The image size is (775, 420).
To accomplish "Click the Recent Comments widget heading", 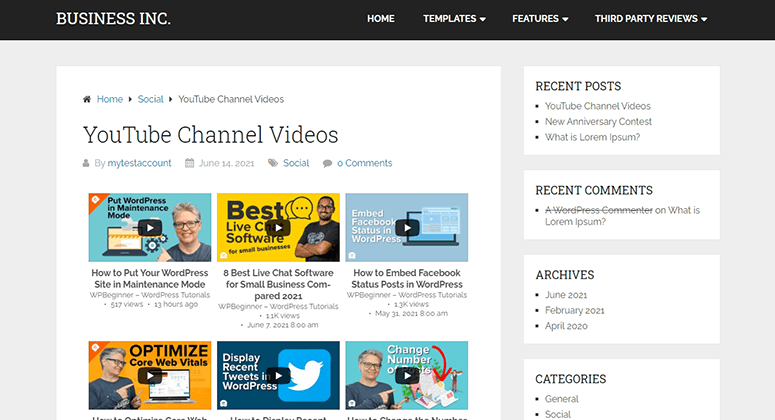I will (x=594, y=191).
